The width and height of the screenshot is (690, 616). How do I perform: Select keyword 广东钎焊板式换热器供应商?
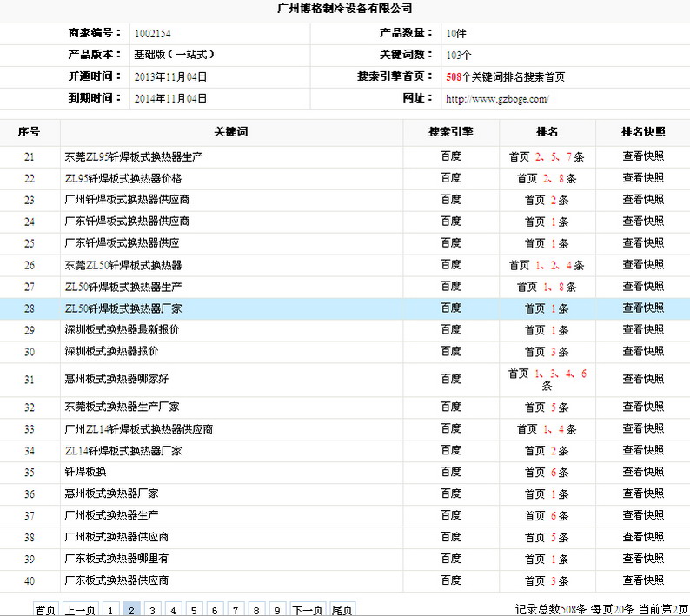point(127,222)
